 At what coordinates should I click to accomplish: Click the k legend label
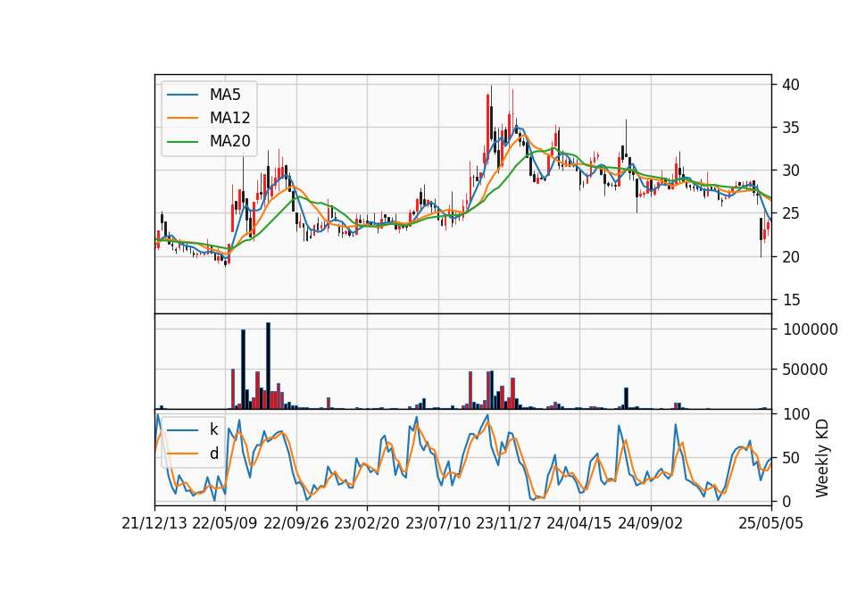213,429
